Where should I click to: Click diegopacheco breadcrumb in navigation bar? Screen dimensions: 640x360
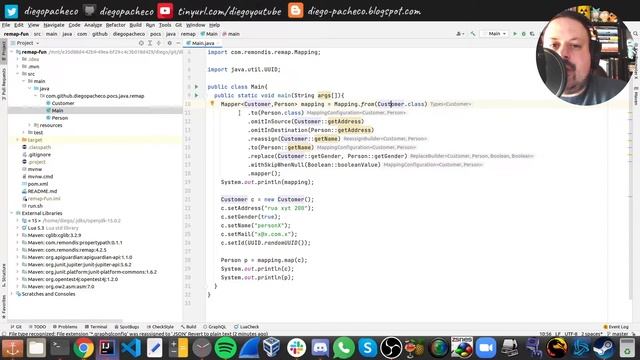[129, 34]
